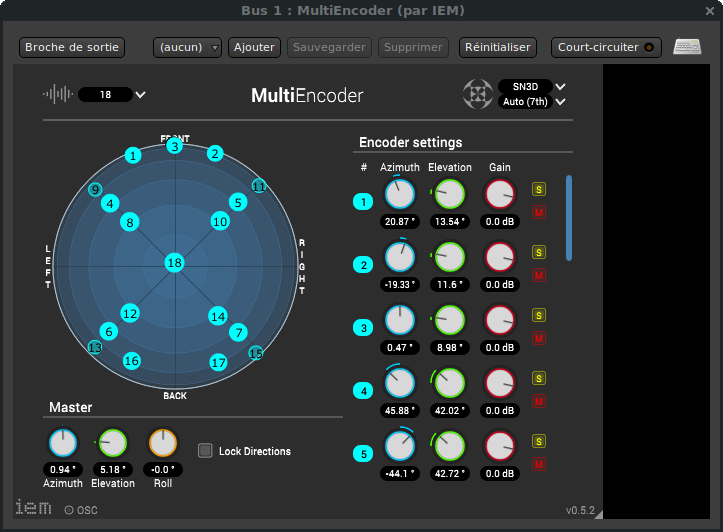Select source 4 in the sphere panner

pos(110,203)
